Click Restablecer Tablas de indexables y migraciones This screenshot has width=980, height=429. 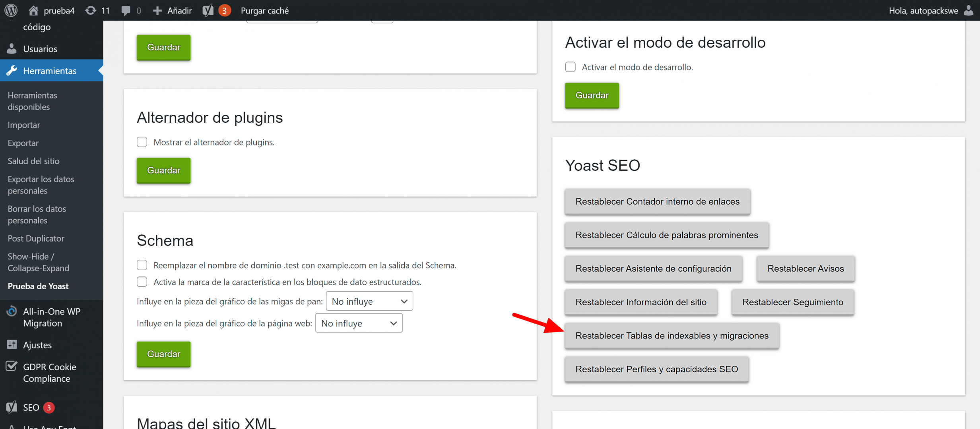pyautogui.click(x=672, y=336)
